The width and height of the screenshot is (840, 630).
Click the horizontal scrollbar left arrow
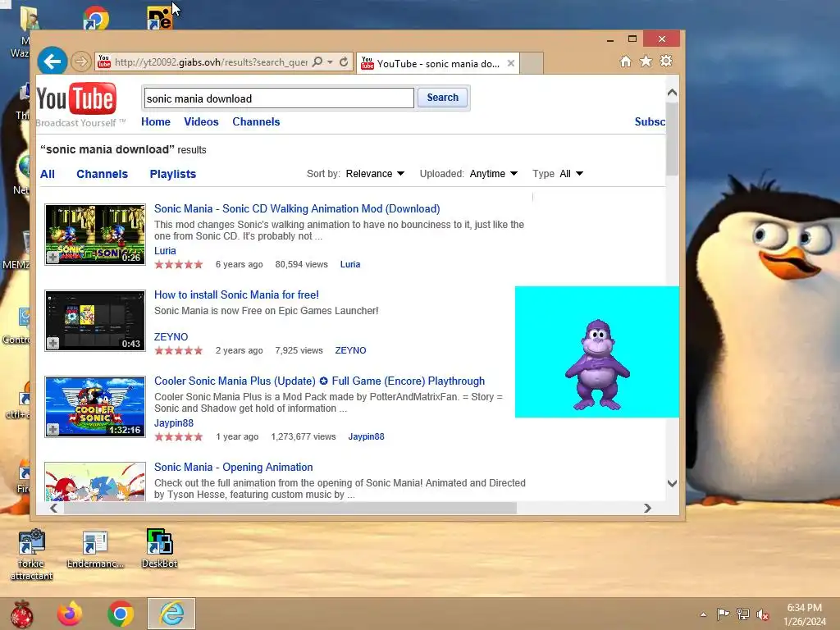pos(53,508)
